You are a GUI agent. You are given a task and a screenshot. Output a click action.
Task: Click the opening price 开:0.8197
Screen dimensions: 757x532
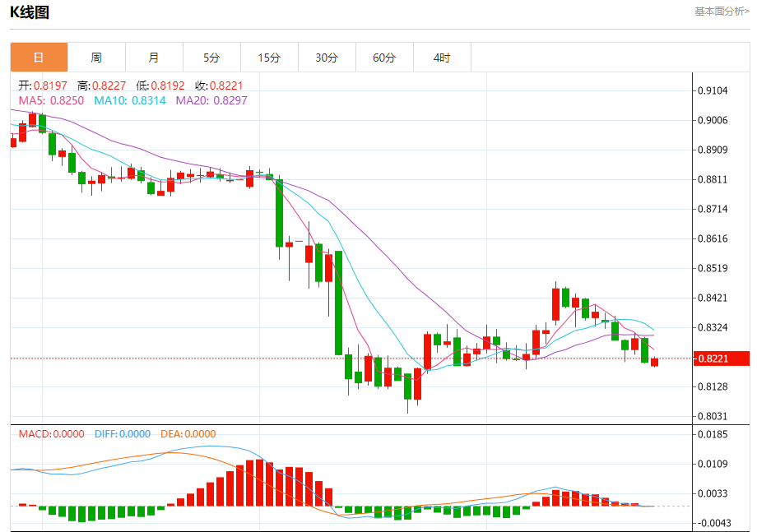(43, 86)
